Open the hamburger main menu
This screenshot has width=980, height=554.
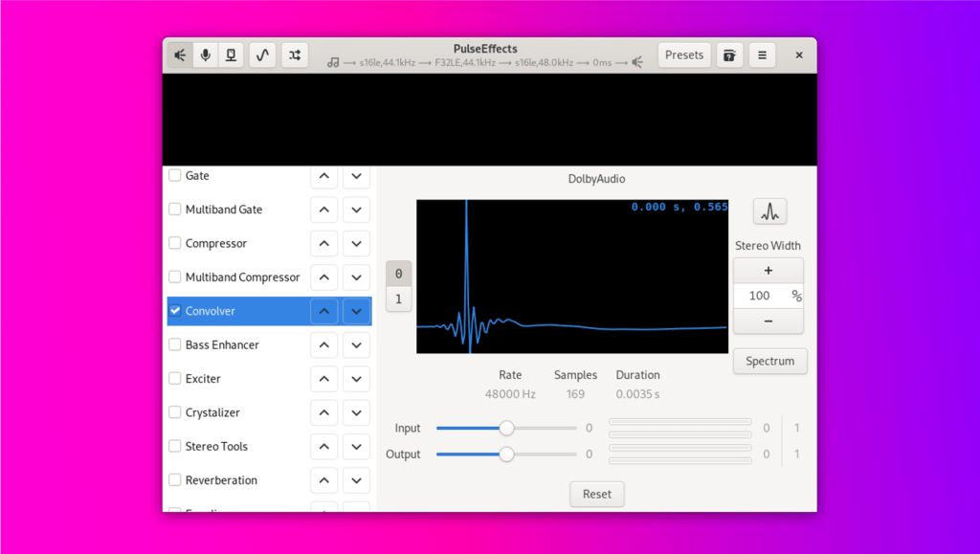click(x=762, y=55)
